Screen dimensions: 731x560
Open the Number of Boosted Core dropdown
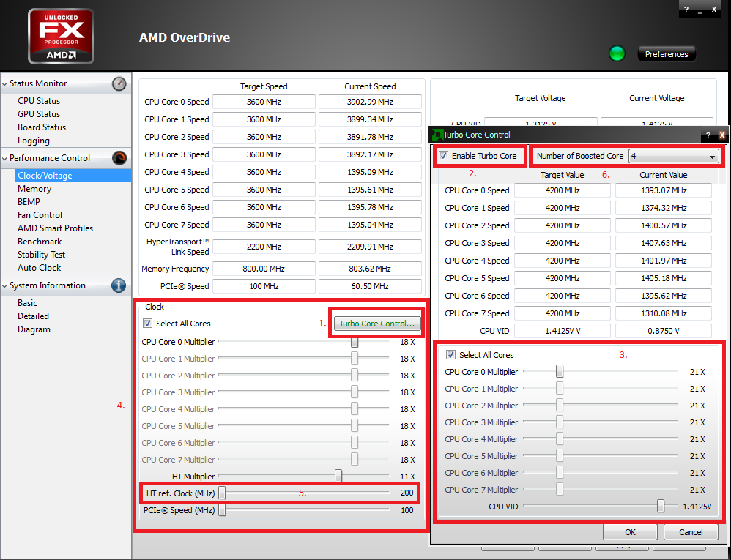point(673,156)
